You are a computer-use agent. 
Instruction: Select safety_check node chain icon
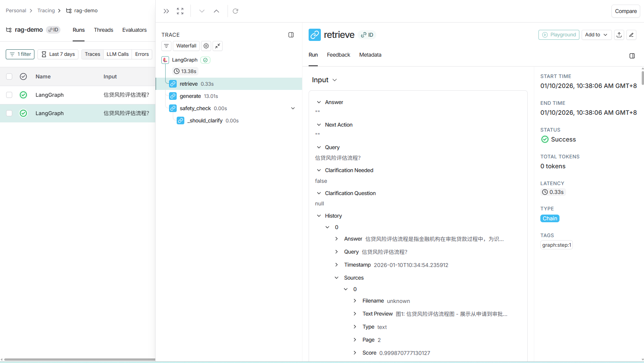(173, 108)
